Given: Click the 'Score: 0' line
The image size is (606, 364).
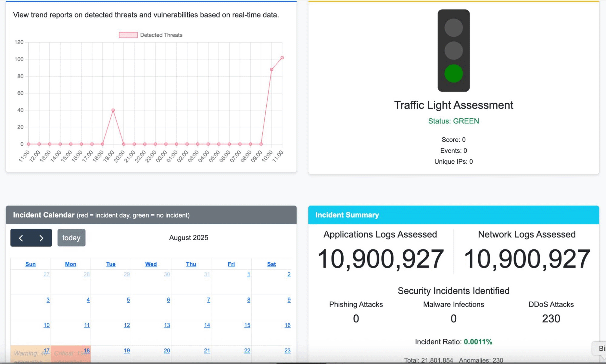Looking at the screenshot, I should (x=453, y=140).
